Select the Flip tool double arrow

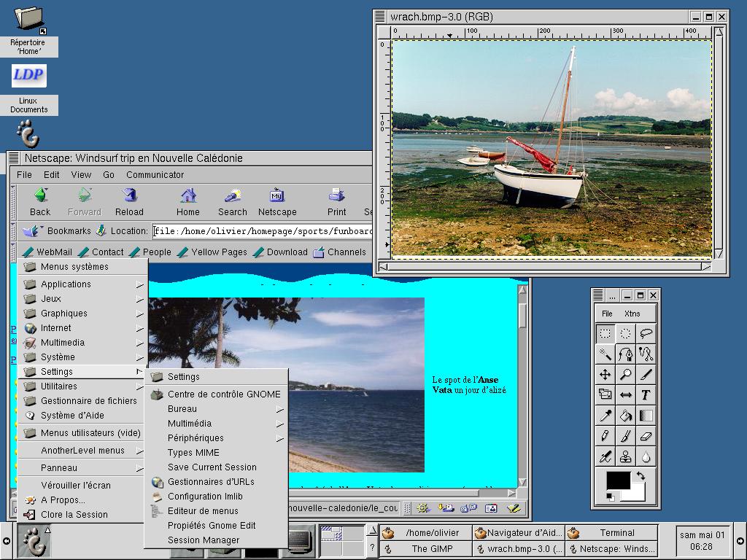click(625, 394)
